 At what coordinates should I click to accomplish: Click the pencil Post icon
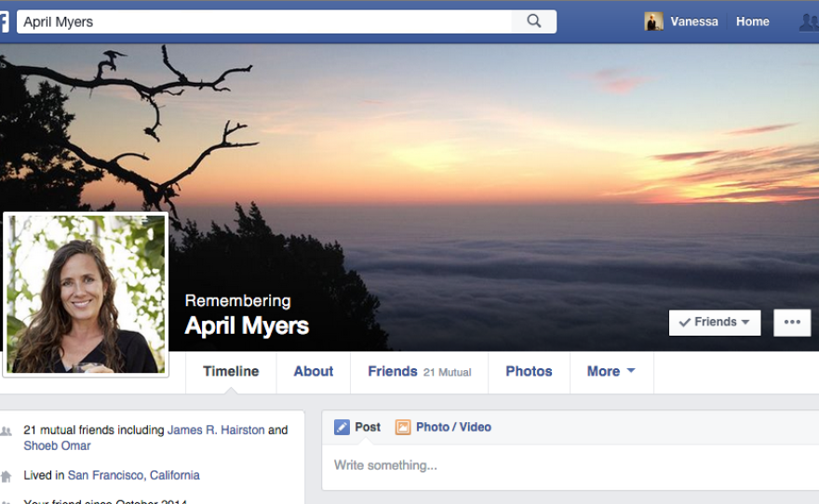(x=342, y=427)
